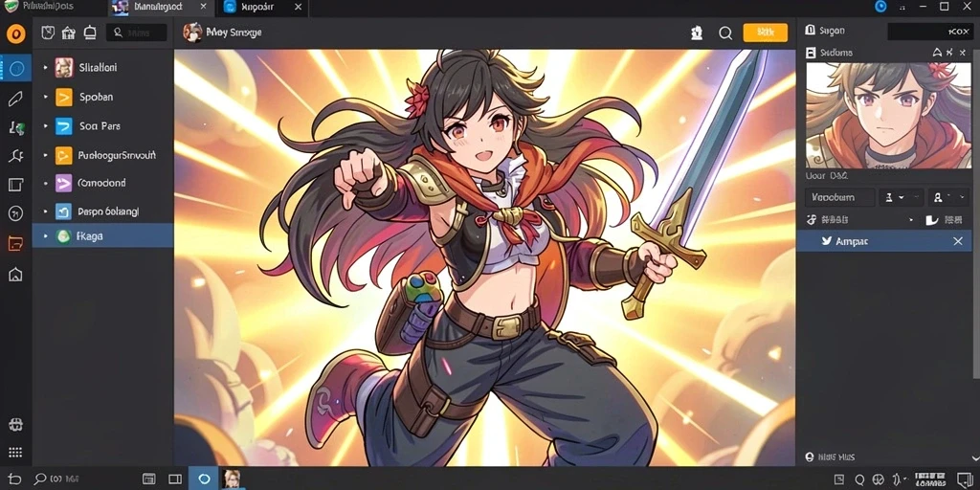Open the first dropdown next to Voxobum

(x=895, y=197)
